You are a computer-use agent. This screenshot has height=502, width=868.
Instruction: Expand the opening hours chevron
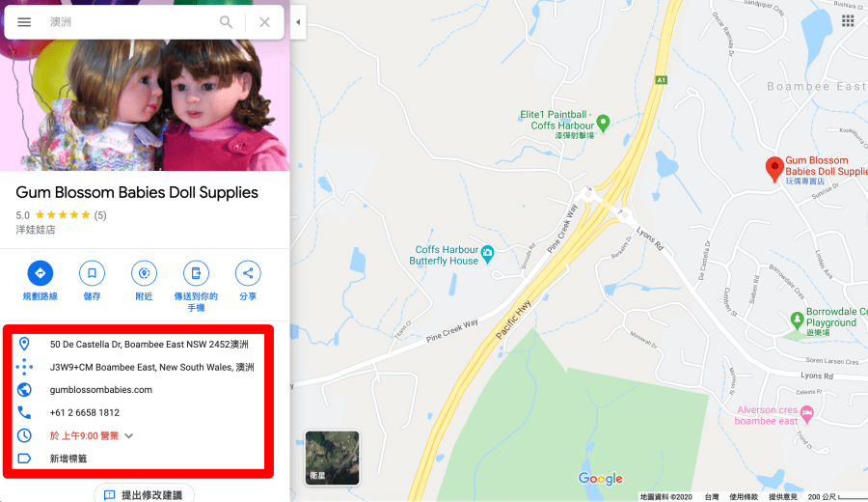(x=129, y=436)
